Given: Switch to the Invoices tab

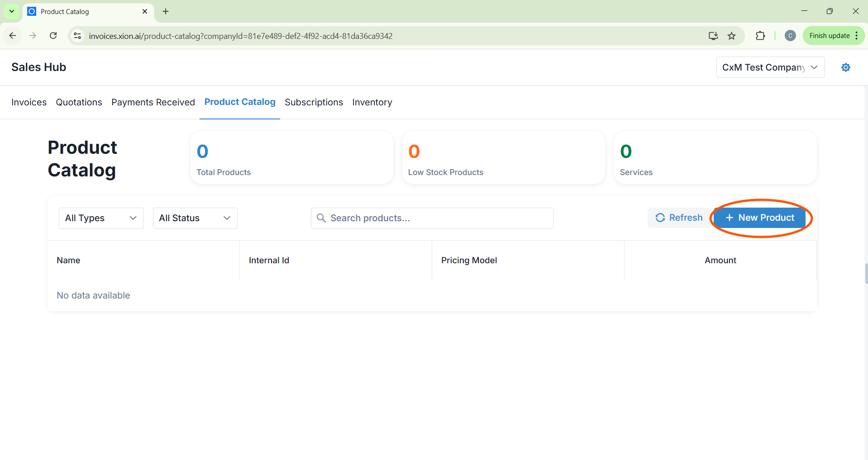Looking at the screenshot, I should pyautogui.click(x=29, y=102).
